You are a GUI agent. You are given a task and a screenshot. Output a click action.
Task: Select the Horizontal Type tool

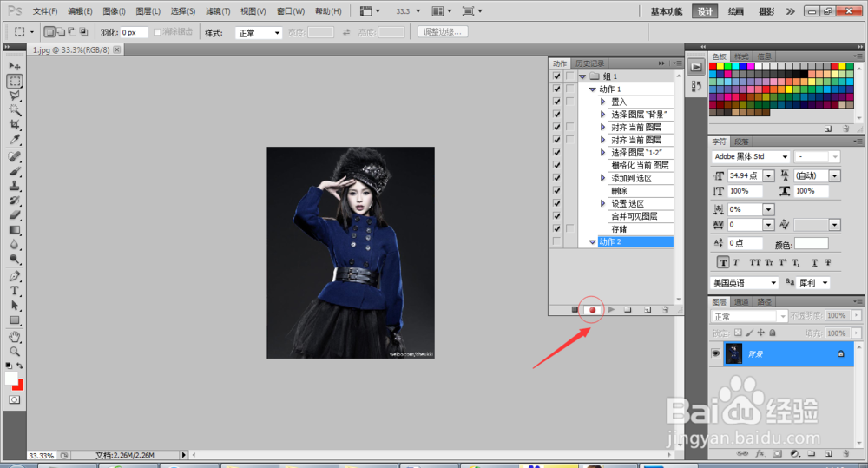15,291
